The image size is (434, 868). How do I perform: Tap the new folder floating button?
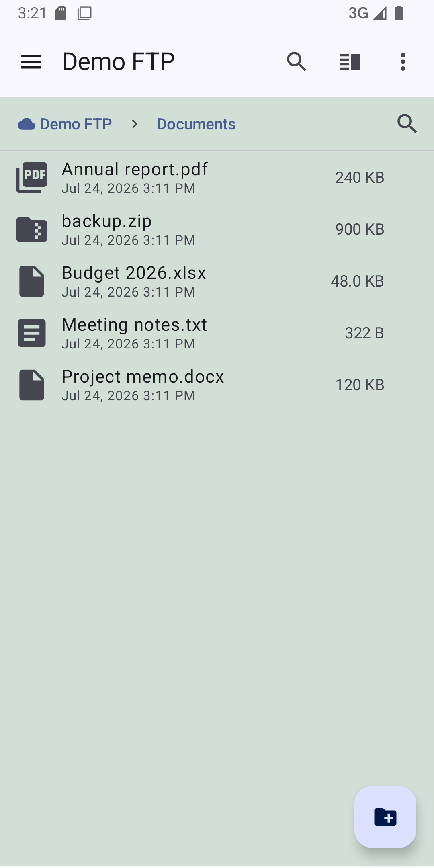click(x=385, y=817)
